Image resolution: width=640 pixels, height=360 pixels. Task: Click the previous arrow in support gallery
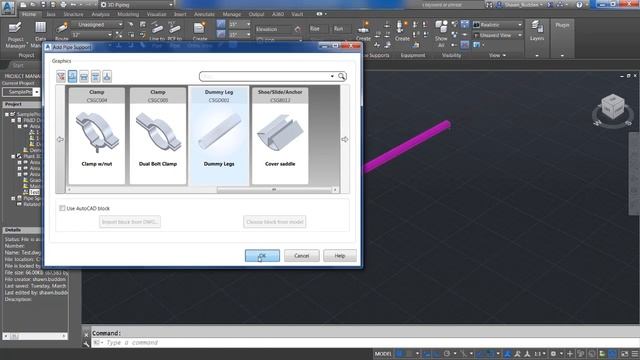(60, 139)
